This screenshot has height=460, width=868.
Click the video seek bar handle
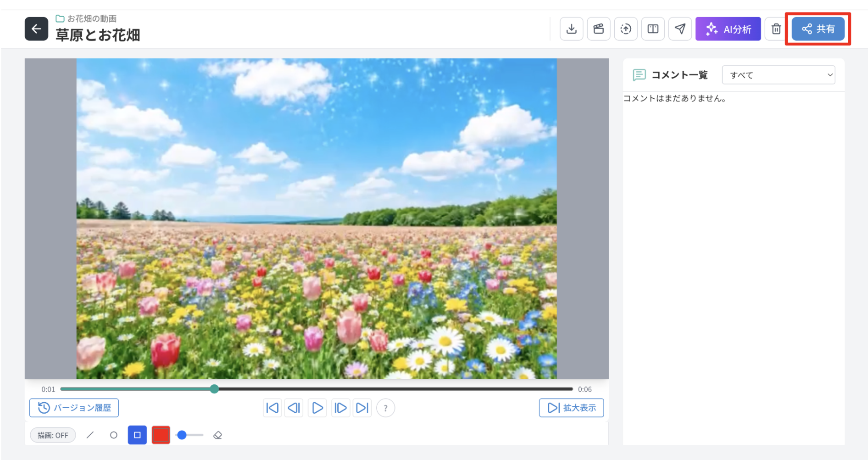[214, 389]
